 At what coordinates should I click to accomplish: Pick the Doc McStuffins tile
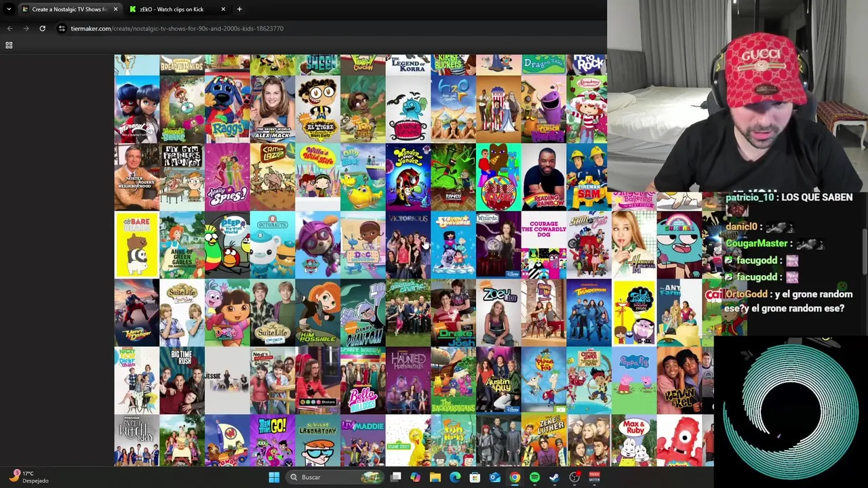[x=363, y=245]
